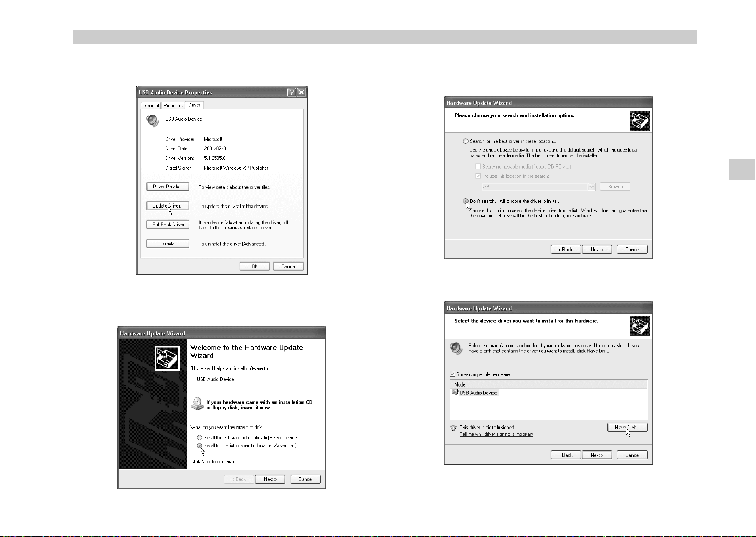Close the USB Audio Device Properties dialog
The height and width of the screenshot is (537, 756).
[x=301, y=92]
